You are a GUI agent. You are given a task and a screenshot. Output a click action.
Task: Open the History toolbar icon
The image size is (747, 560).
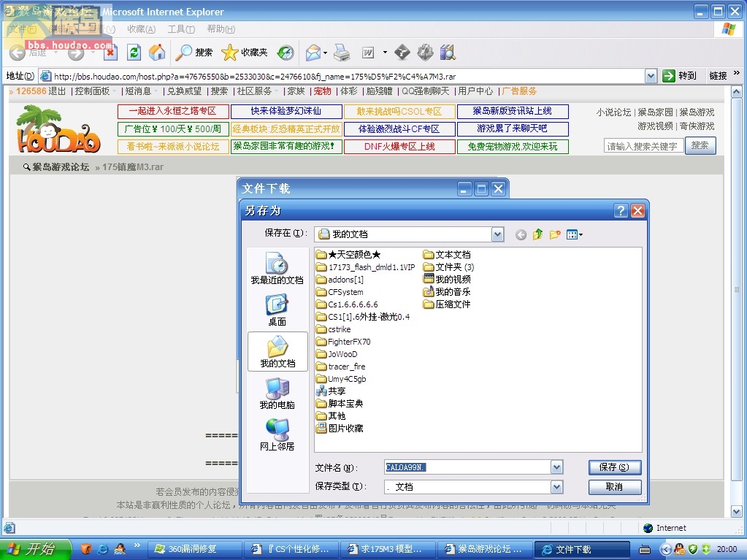pos(286,53)
